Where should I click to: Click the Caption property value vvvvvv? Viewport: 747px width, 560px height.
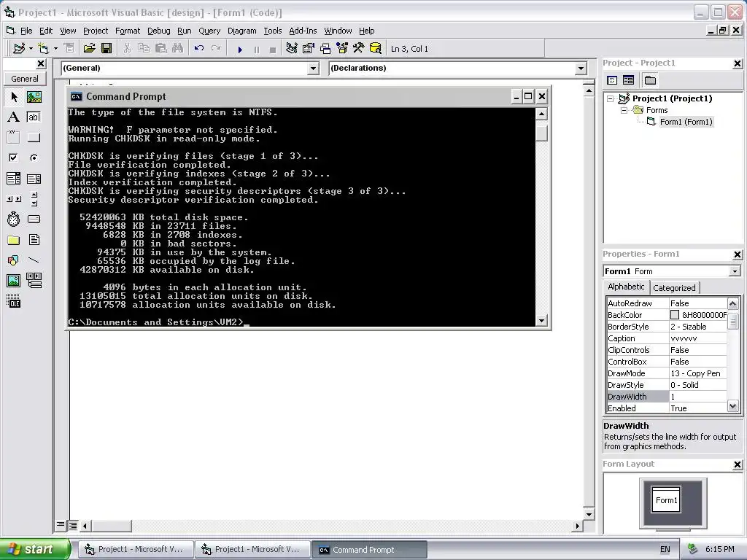pos(684,338)
